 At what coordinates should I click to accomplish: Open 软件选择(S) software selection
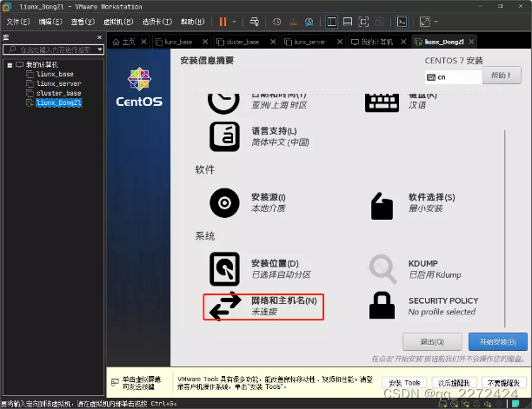pyautogui.click(x=413, y=205)
